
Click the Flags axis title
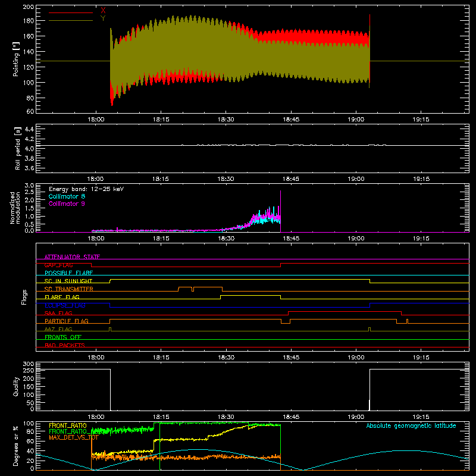(24, 297)
